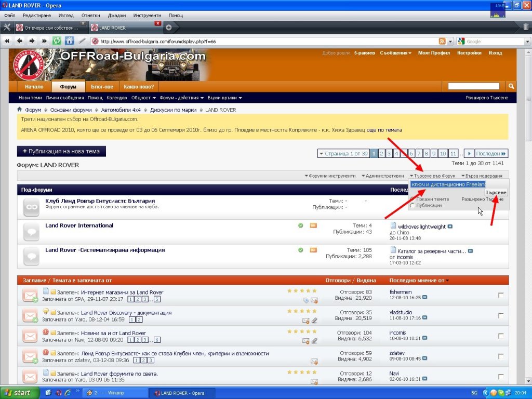The height and width of the screenshot is (399, 532).
Task: Click the next page arrow in pagination
Action: click(x=469, y=154)
